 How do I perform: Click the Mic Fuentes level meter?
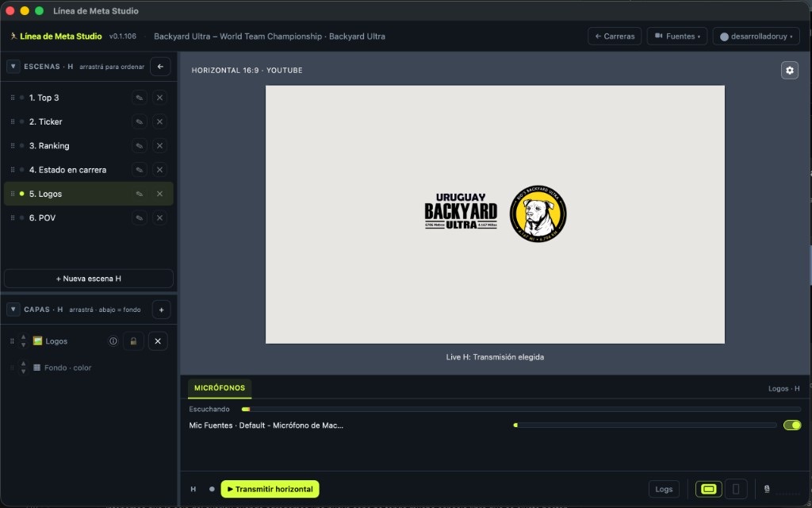click(x=645, y=425)
